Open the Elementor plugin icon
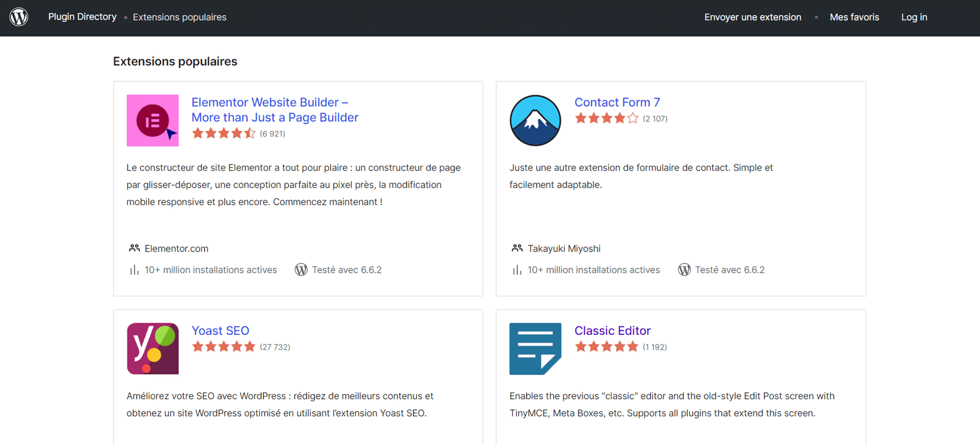980x445 pixels. tap(153, 121)
